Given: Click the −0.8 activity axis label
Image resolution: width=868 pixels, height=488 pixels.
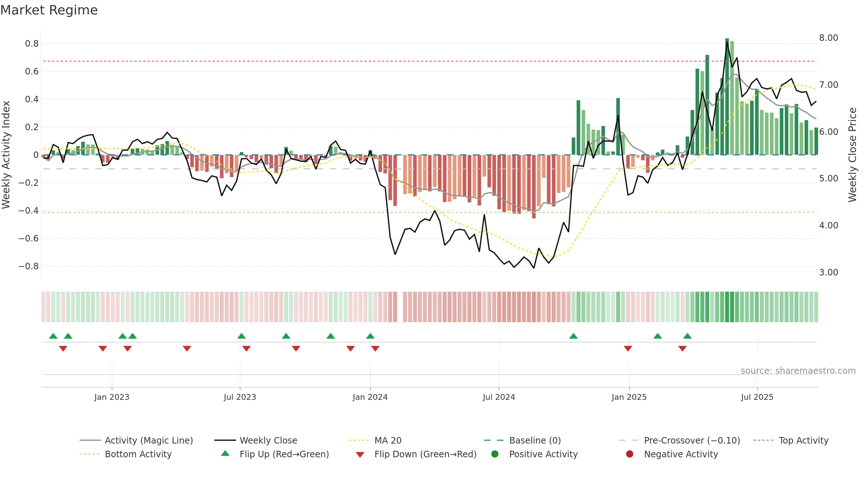Looking at the screenshot, I should pyautogui.click(x=29, y=266).
